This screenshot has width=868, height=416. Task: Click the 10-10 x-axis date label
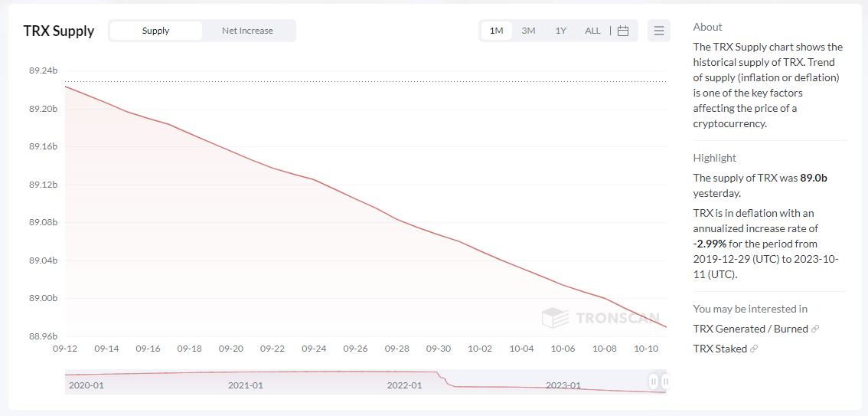tap(646, 349)
